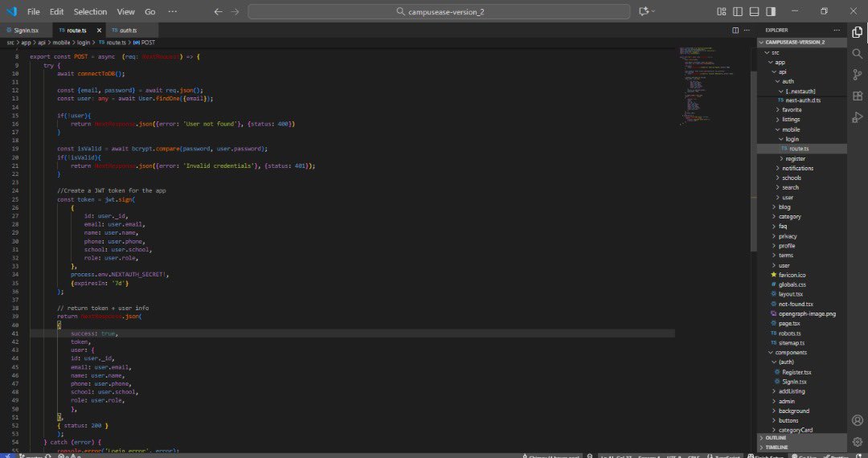Expand the listings folder
The image size is (868, 458).
coord(802,120)
